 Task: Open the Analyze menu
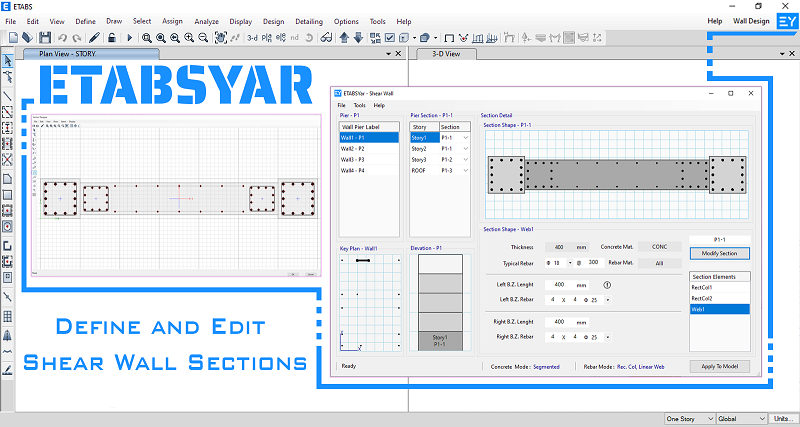click(207, 21)
